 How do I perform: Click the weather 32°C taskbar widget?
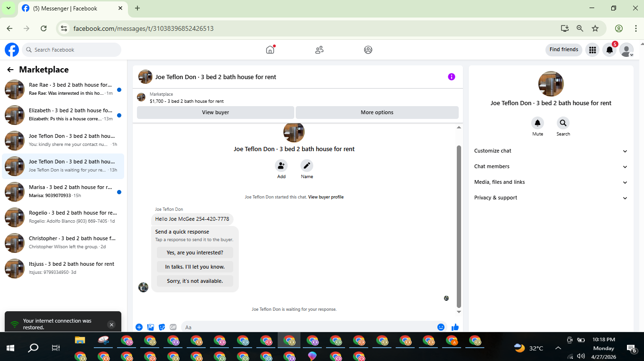point(528,348)
